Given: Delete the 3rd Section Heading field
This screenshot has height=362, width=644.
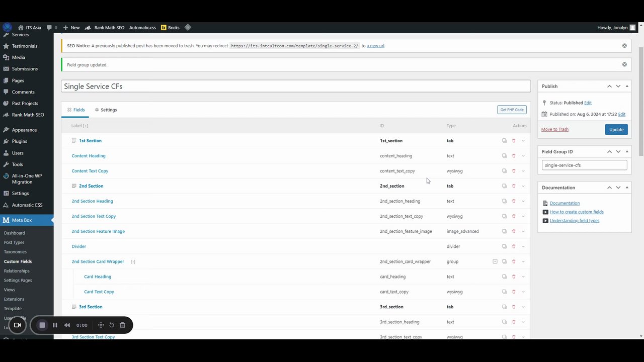Looking at the screenshot, I should click(514, 322).
